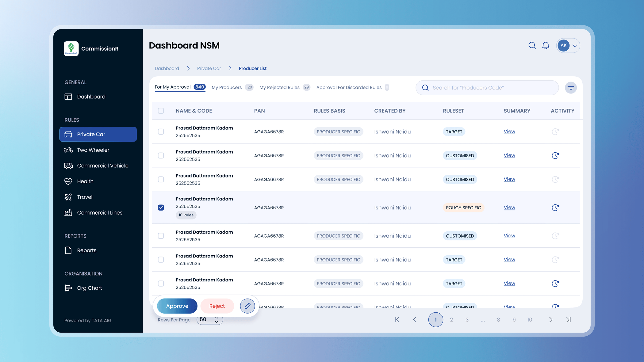Open the search icon in header
This screenshot has height=362, width=644.
pyautogui.click(x=532, y=46)
